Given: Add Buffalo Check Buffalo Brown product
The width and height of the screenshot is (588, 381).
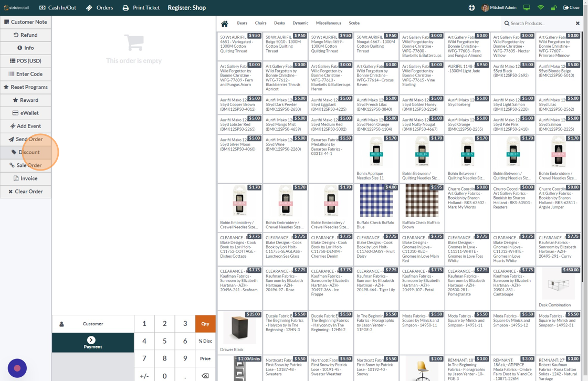Looking at the screenshot, I should coord(422,207).
